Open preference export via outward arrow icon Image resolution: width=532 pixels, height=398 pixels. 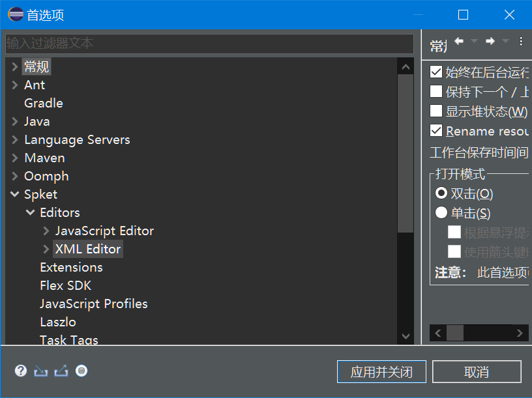point(61,371)
